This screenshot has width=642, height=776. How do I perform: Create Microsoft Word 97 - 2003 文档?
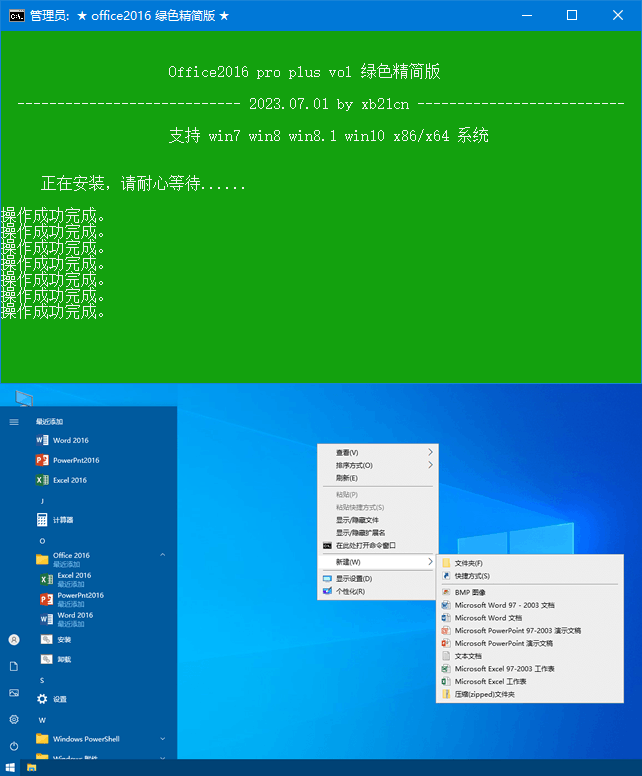(530, 605)
